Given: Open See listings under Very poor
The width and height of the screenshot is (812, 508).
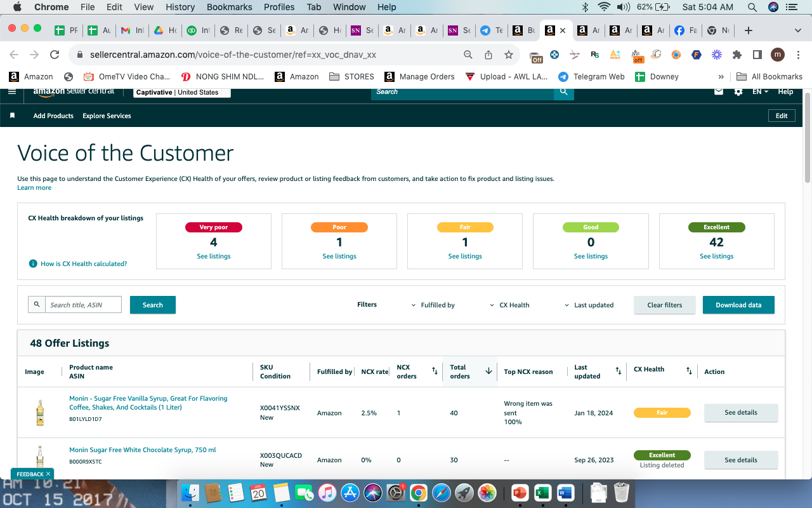Looking at the screenshot, I should 214,257.
